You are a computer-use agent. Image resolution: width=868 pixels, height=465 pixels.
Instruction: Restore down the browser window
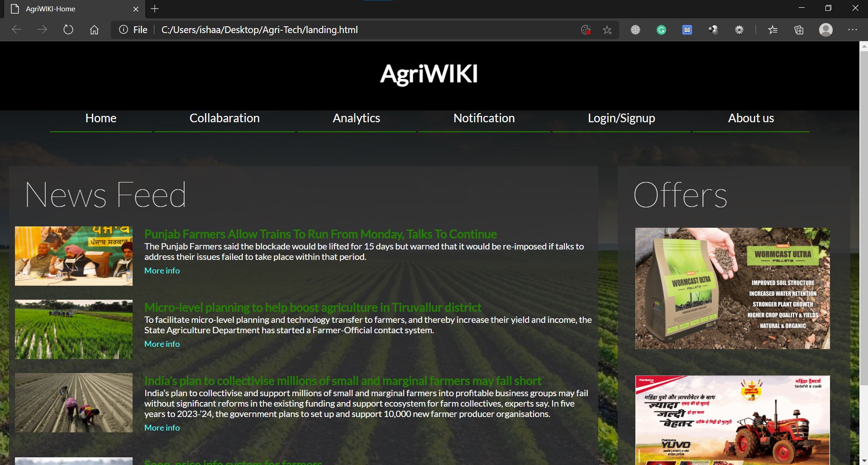[828, 8]
